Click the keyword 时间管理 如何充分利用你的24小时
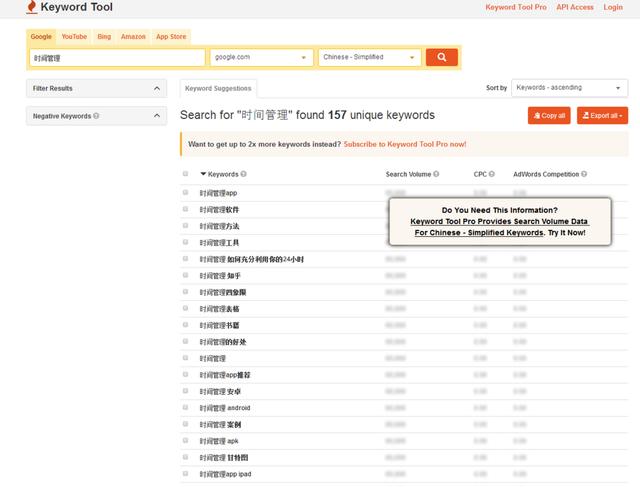 tap(251, 259)
